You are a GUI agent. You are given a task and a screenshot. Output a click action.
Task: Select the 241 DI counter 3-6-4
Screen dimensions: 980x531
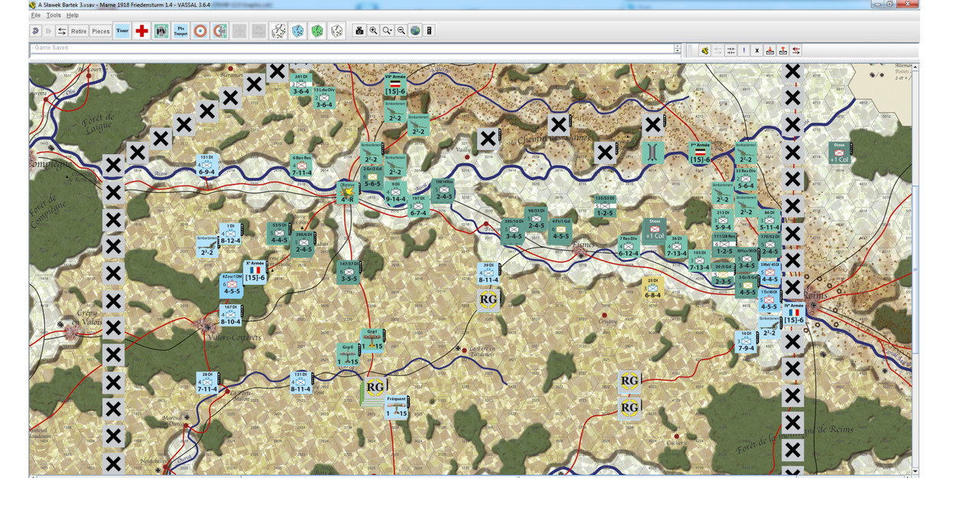[x=301, y=85]
